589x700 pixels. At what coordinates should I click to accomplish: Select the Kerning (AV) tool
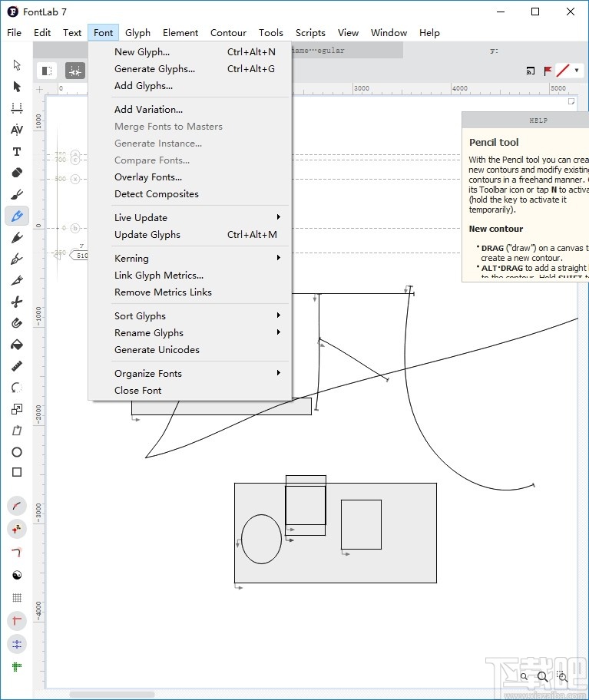coord(17,130)
